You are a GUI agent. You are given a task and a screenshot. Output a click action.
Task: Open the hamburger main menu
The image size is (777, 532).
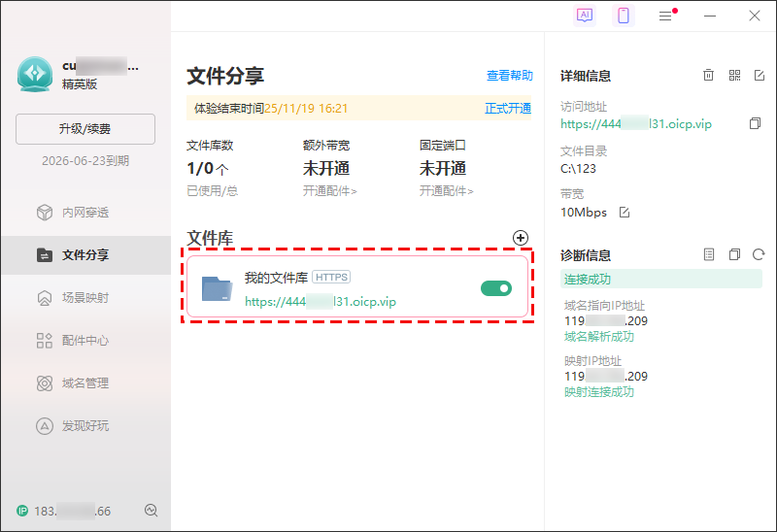pyautogui.click(x=666, y=16)
